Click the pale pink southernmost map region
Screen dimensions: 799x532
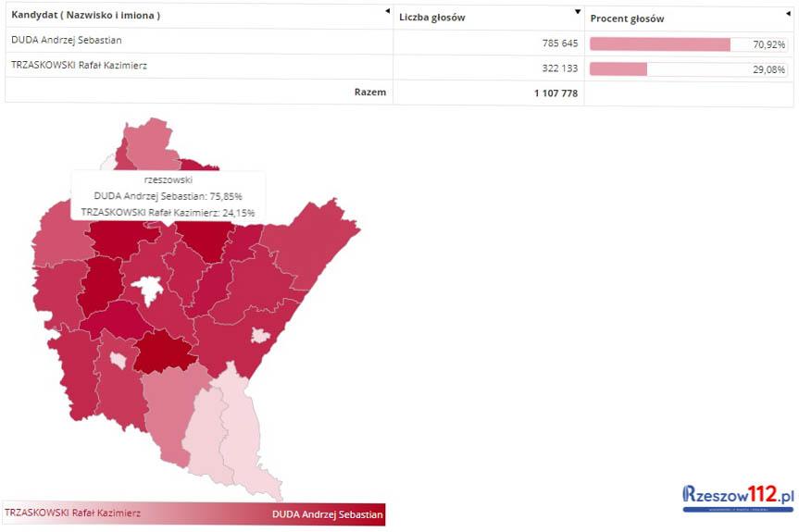click(243, 435)
